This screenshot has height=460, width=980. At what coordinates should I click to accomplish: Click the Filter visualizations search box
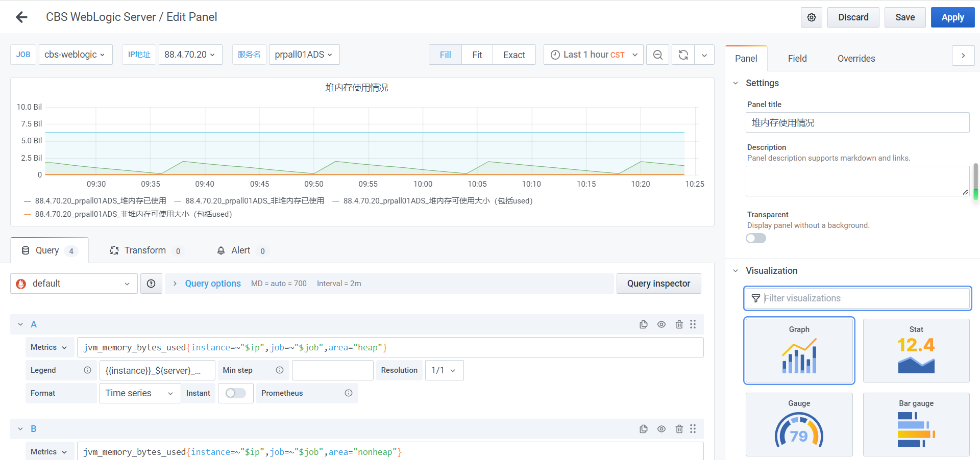(x=857, y=298)
